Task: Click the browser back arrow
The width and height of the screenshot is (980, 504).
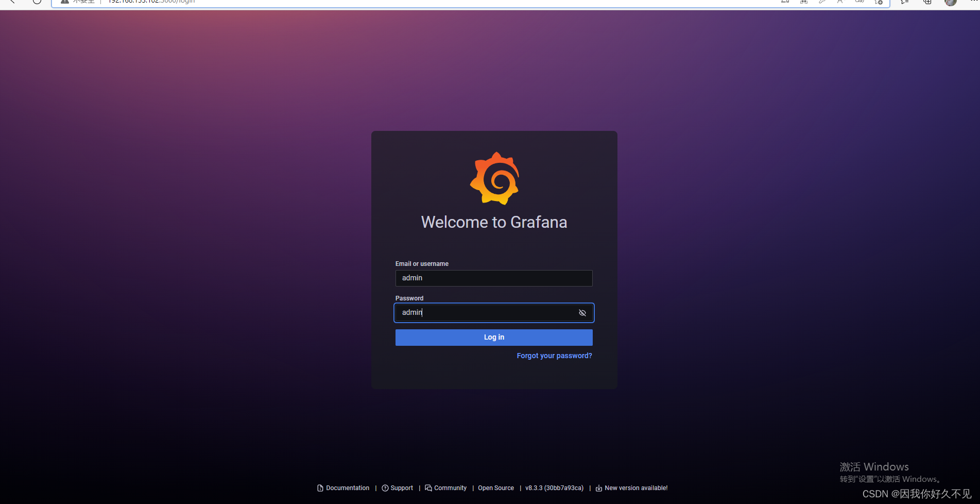Action: pyautogui.click(x=11, y=2)
